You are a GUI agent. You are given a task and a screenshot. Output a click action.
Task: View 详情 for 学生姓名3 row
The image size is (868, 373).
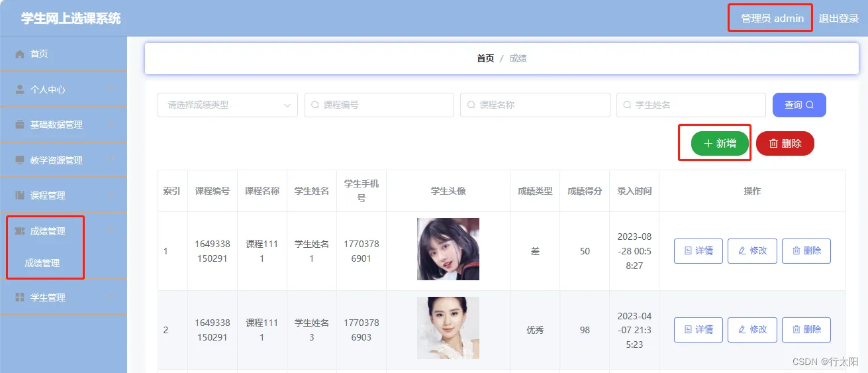[699, 330]
